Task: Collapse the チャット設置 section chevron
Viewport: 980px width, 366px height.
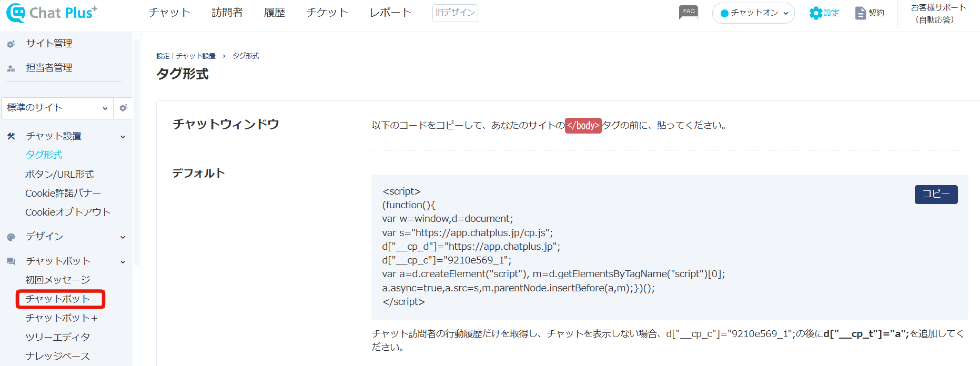Action: click(x=123, y=137)
